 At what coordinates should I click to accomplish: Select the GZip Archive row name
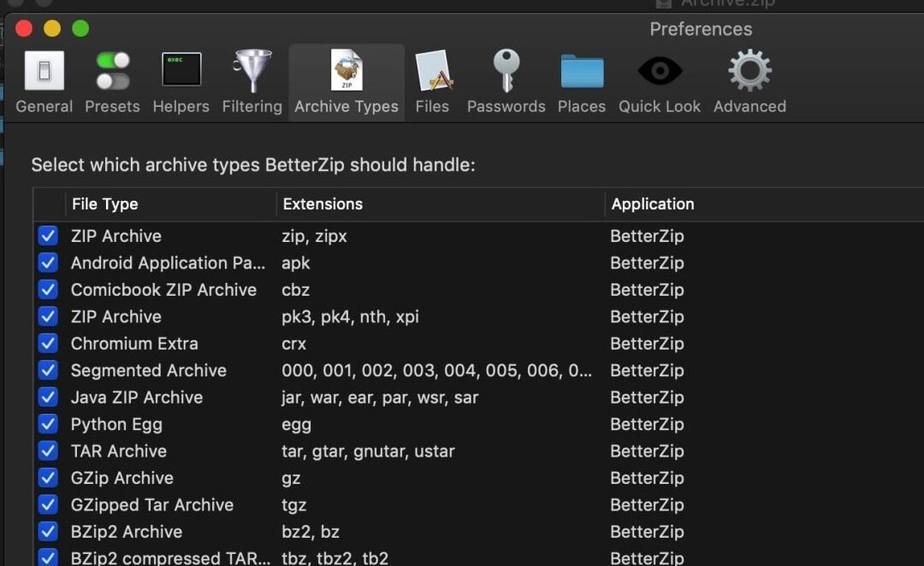(122, 478)
